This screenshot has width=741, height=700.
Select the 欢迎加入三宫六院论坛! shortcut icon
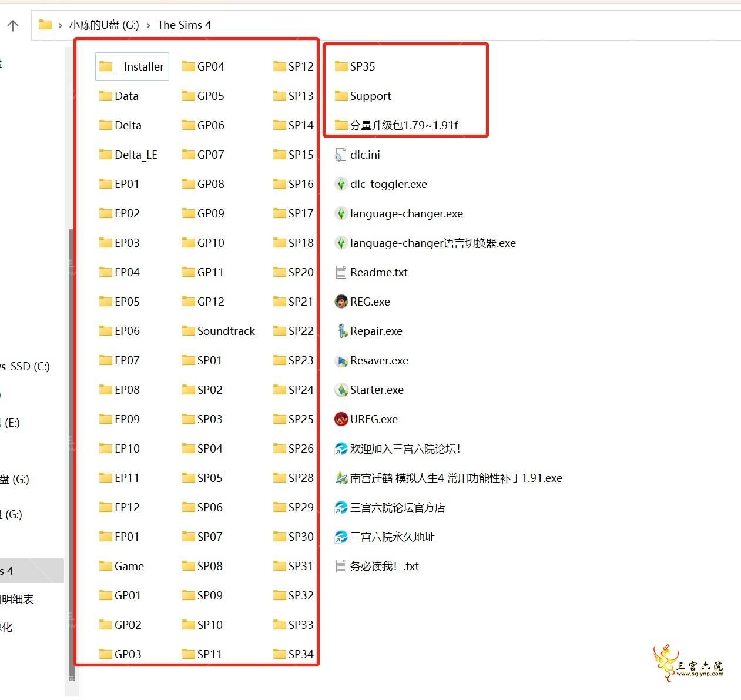tap(341, 448)
